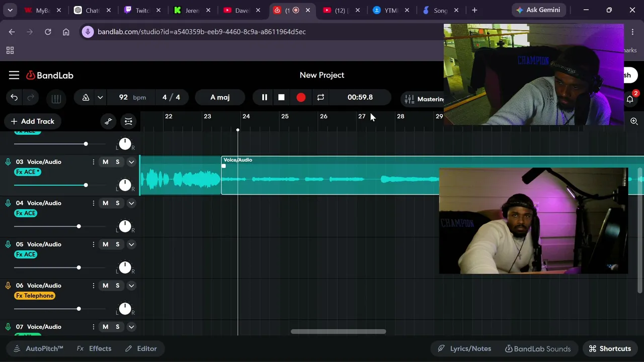Expand track 06 with its chevron
Image resolution: width=644 pixels, height=362 pixels.
coord(131,286)
